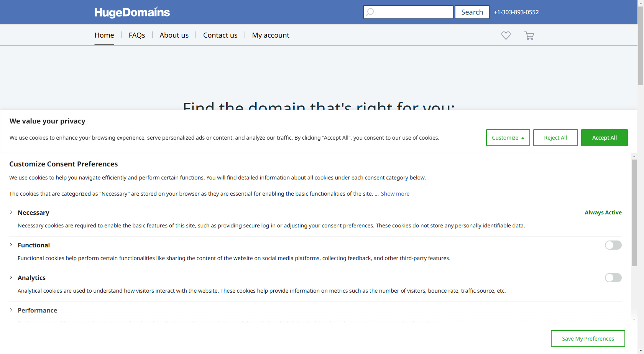Save my cookie preferences
This screenshot has height=354, width=644.
[x=588, y=339]
